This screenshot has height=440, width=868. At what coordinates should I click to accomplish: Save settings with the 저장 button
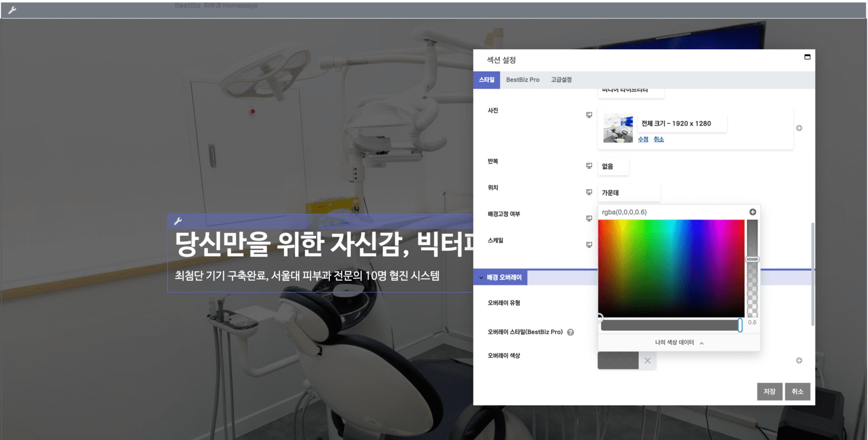pos(770,391)
